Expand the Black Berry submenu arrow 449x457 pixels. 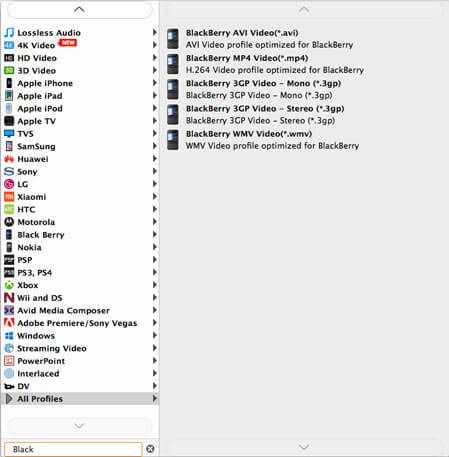pos(155,234)
